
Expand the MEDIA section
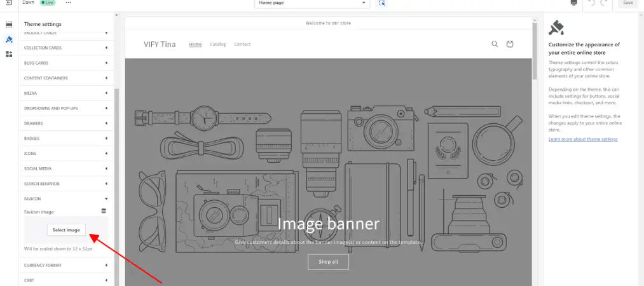point(65,93)
